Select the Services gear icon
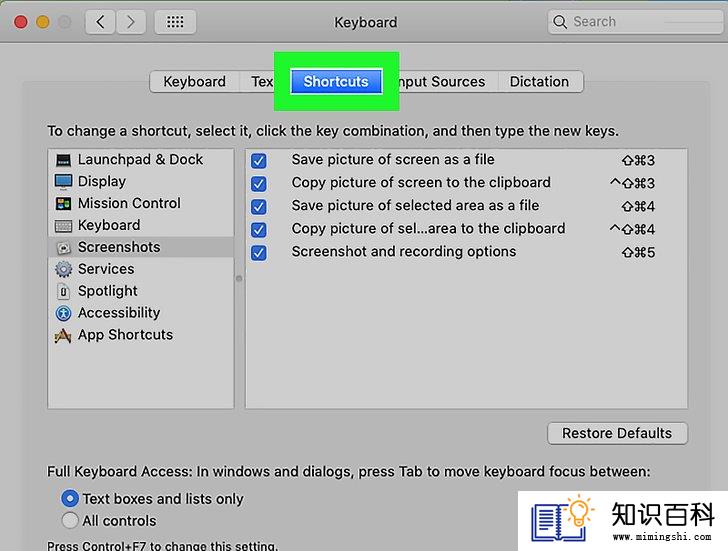The width and height of the screenshot is (728, 551). click(x=63, y=269)
